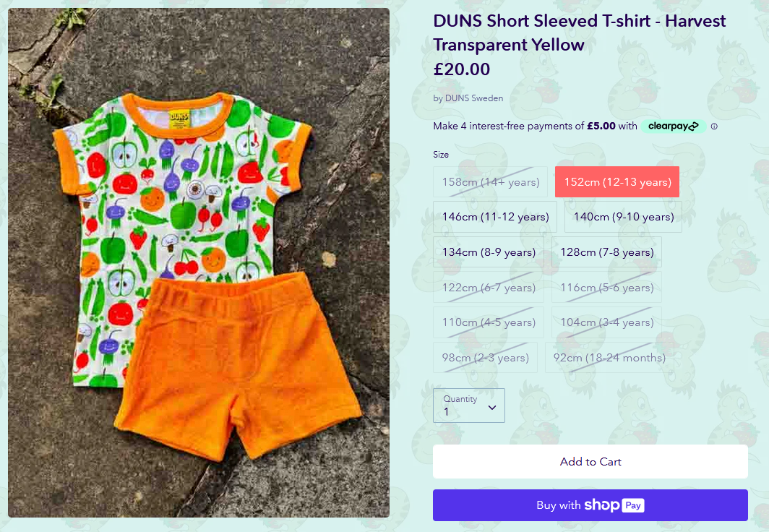Click the Clearpay info icon
The image size is (769, 532).
714,126
